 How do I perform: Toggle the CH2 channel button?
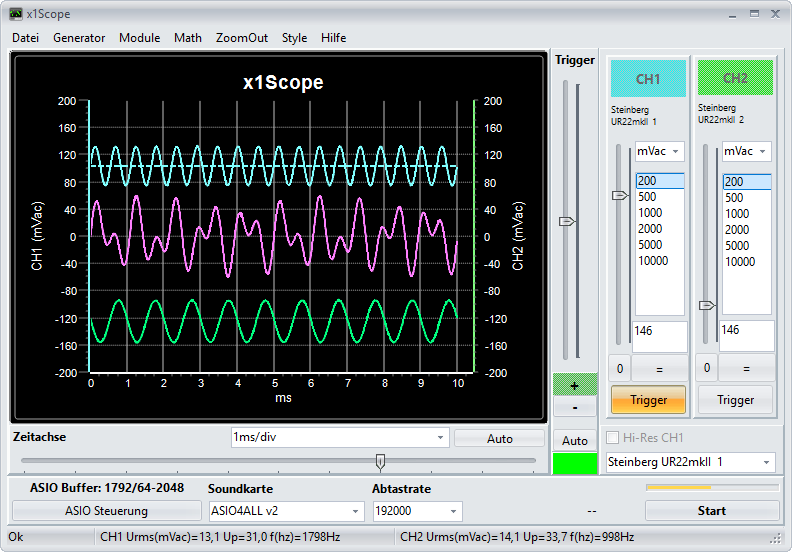coord(735,78)
